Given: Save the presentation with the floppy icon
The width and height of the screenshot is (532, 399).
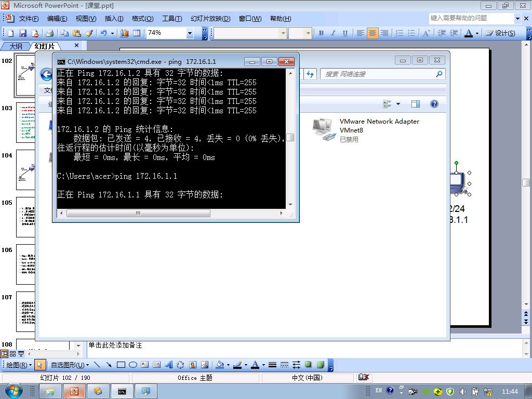Looking at the screenshot, I should click(x=23, y=33).
